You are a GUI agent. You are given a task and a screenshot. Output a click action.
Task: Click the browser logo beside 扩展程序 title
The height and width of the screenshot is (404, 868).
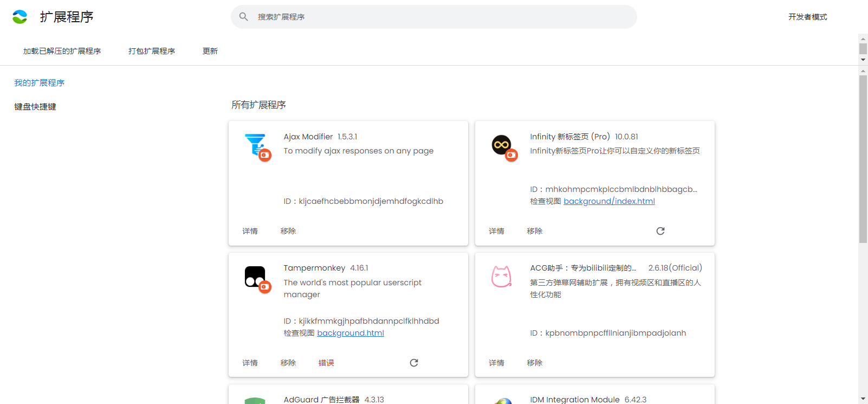click(x=20, y=17)
